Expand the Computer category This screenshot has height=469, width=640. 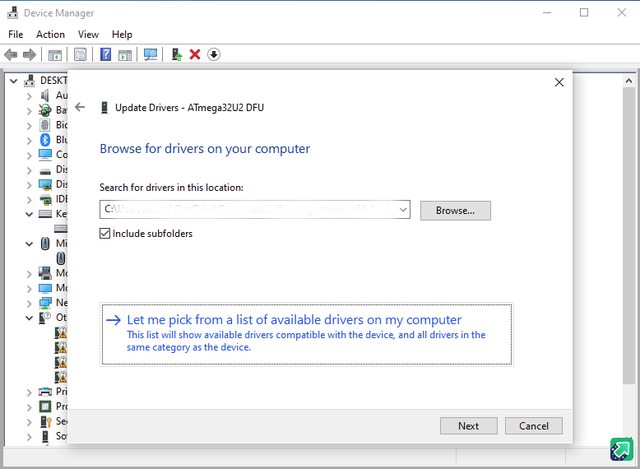tap(29, 156)
